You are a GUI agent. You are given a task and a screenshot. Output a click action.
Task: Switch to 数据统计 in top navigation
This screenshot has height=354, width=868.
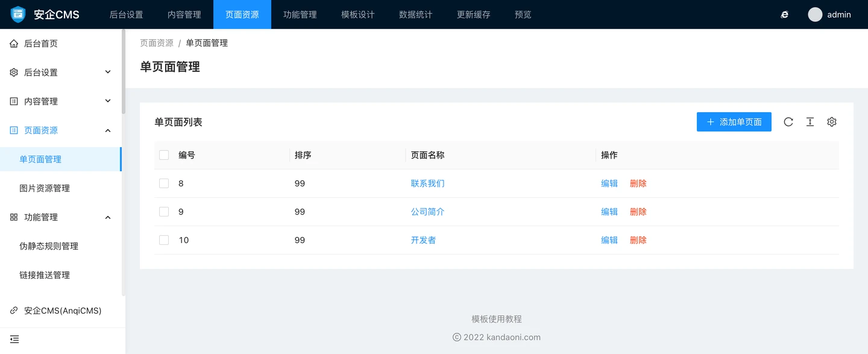click(415, 14)
